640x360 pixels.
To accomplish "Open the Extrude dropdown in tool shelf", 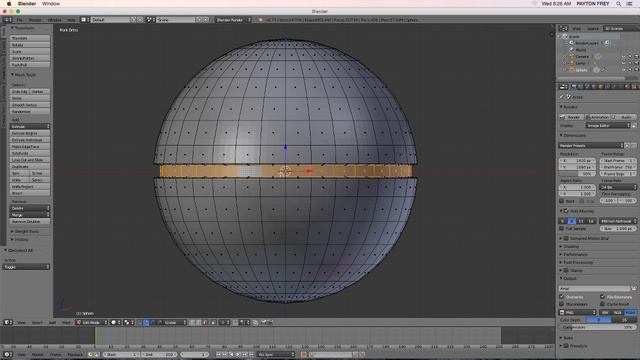I will [x=30, y=127].
